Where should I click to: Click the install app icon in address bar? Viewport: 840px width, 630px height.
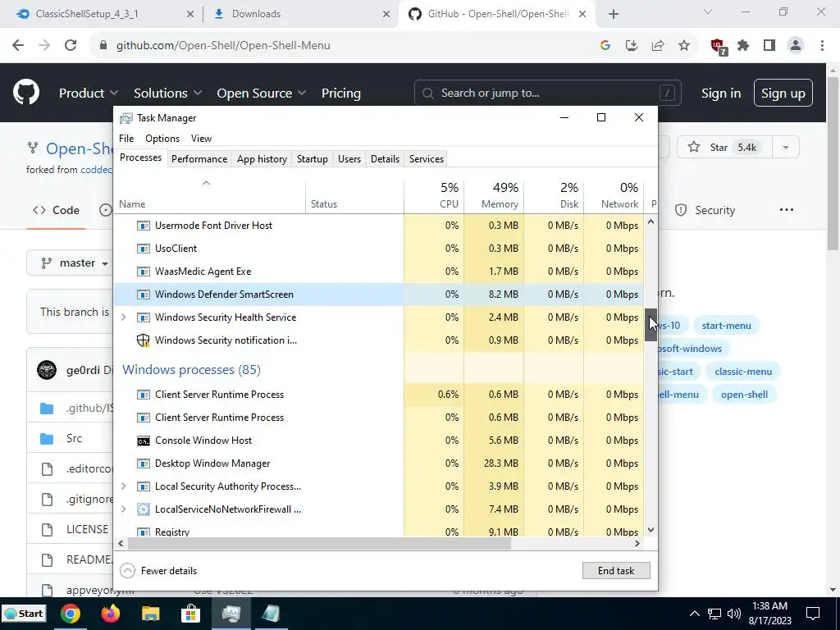point(632,46)
